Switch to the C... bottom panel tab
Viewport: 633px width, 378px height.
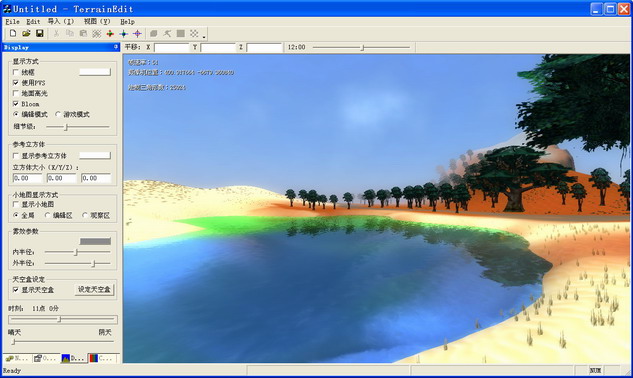coord(101,358)
